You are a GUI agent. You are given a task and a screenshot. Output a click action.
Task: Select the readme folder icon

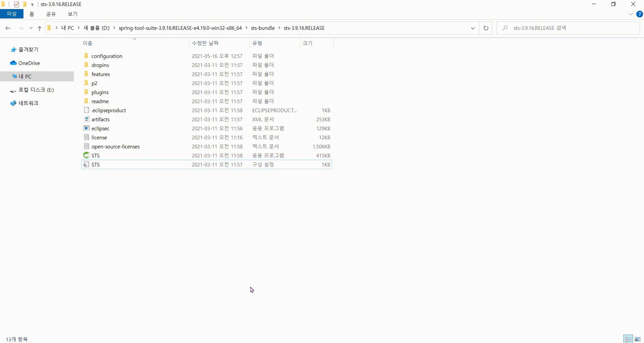(x=86, y=101)
